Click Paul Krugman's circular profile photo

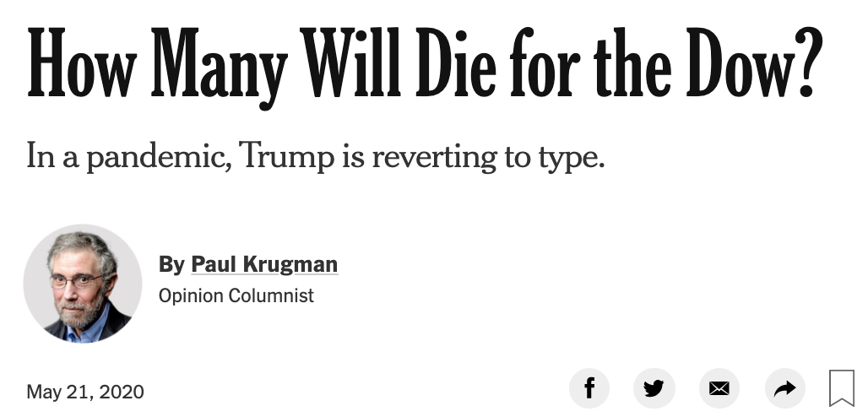click(83, 284)
